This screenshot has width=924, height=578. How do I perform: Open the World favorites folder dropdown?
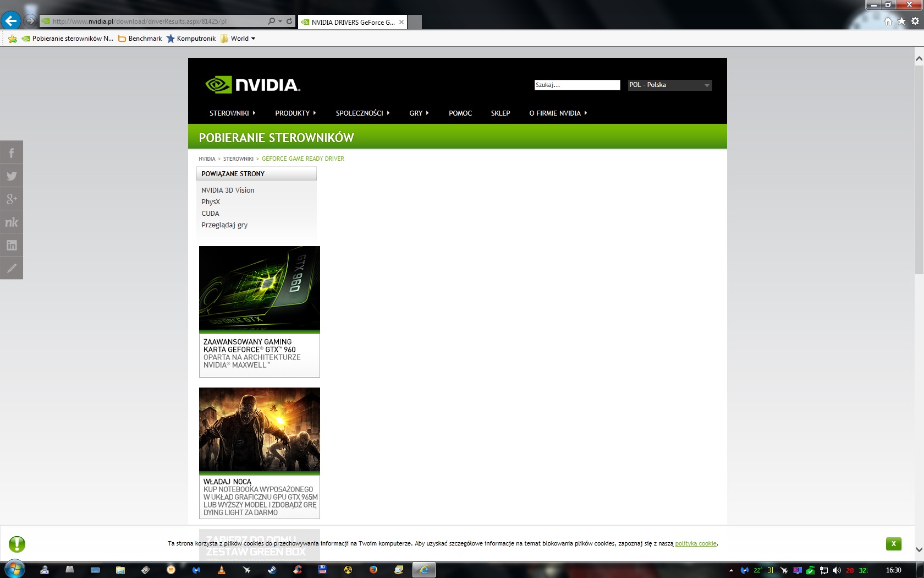click(x=238, y=39)
